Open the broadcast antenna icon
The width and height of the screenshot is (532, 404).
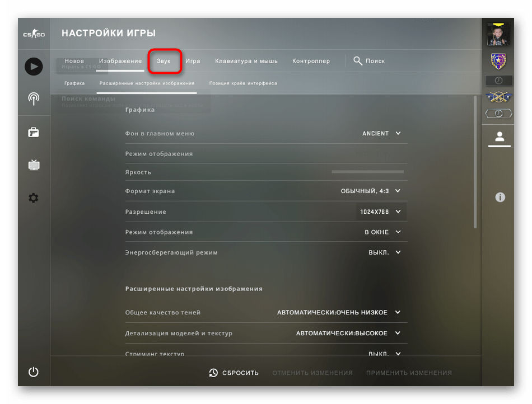pos(34,99)
